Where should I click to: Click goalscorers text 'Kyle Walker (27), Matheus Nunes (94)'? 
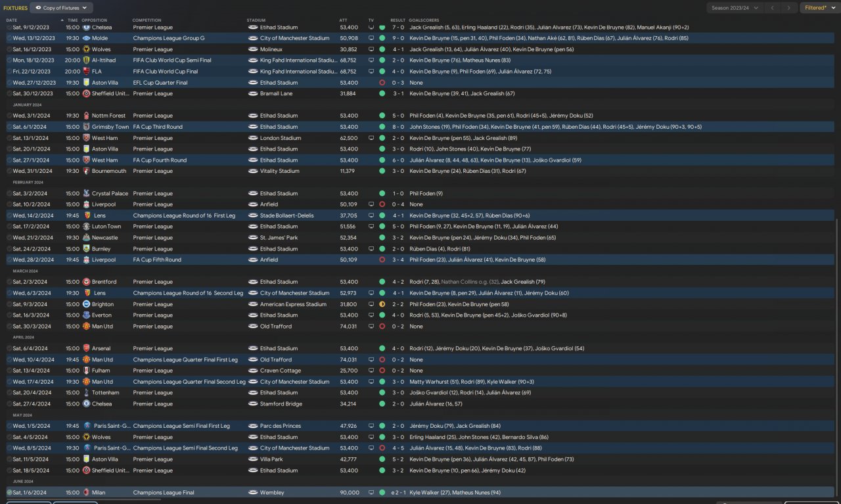pyautogui.click(x=455, y=492)
